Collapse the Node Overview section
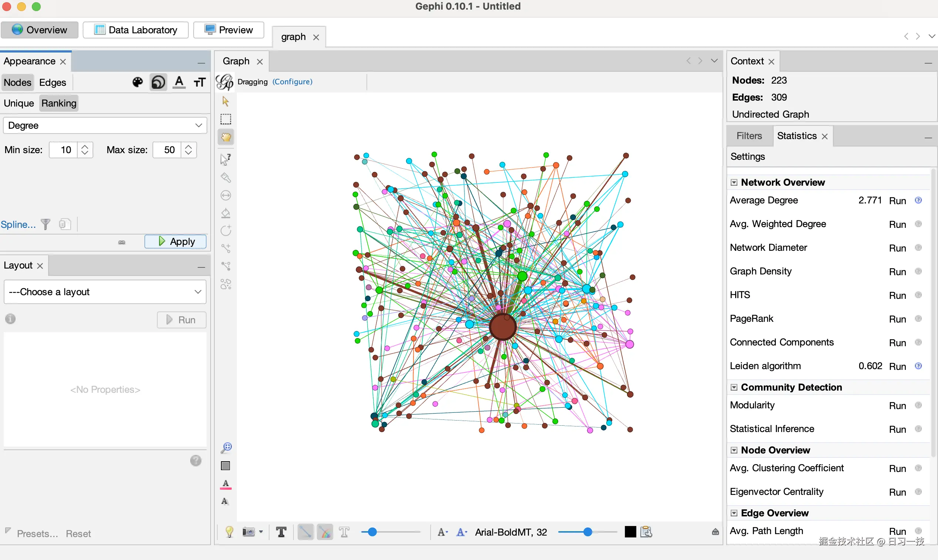The width and height of the screenshot is (938, 560). click(x=734, y=451)
